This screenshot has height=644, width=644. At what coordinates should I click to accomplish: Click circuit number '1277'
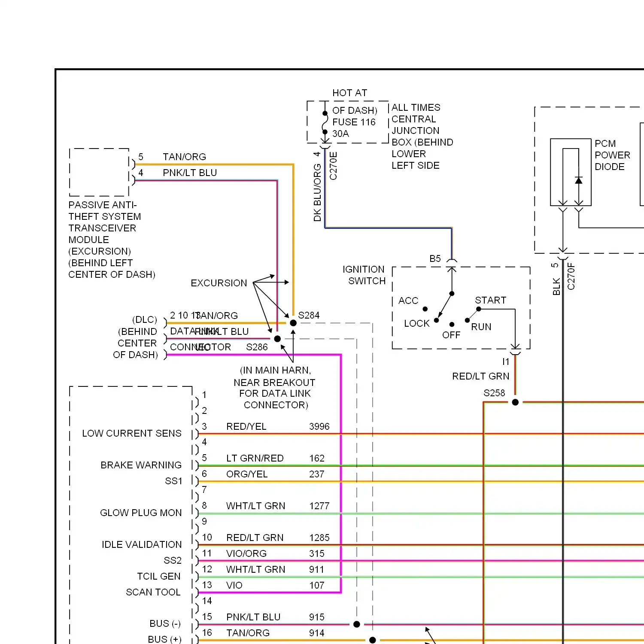pyautogui.click(x=319, y=506)
